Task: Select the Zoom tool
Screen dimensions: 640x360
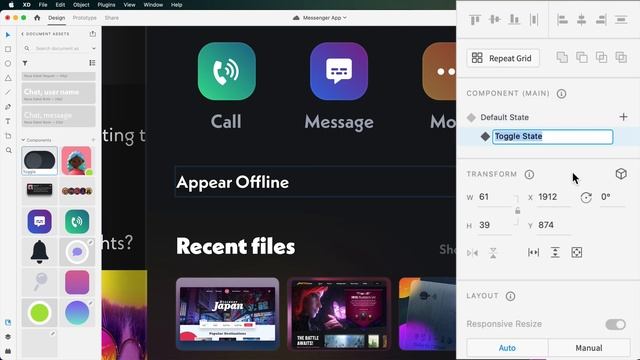Action: click(8, 150)
